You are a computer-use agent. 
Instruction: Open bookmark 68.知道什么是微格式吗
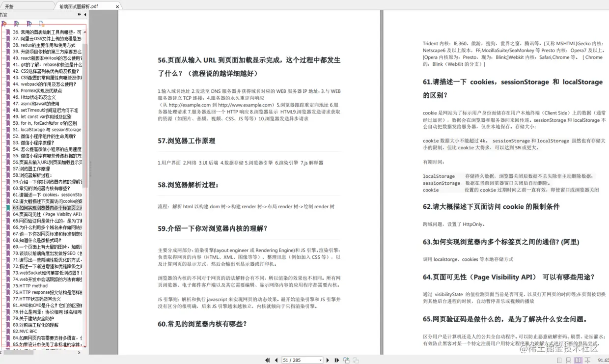coord(38,240)
